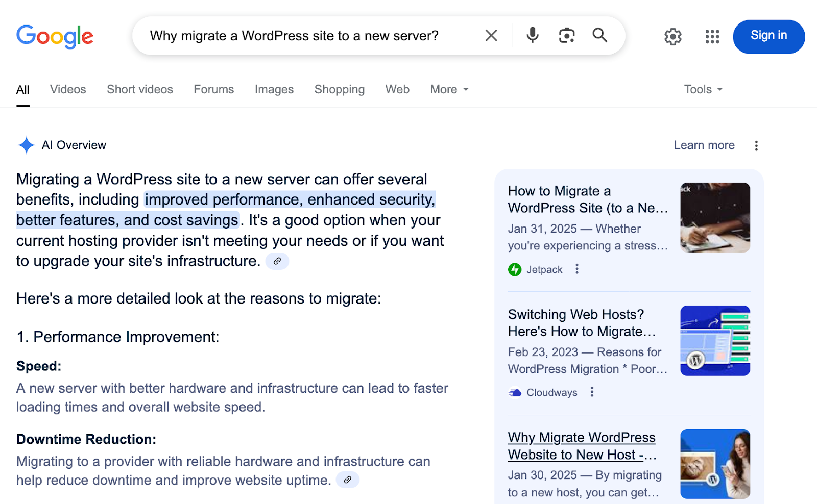The width and height of the screenshot is (817, 504).
Task: Click 'Here's a more detailed look' sentence
Action: [199, 298]
